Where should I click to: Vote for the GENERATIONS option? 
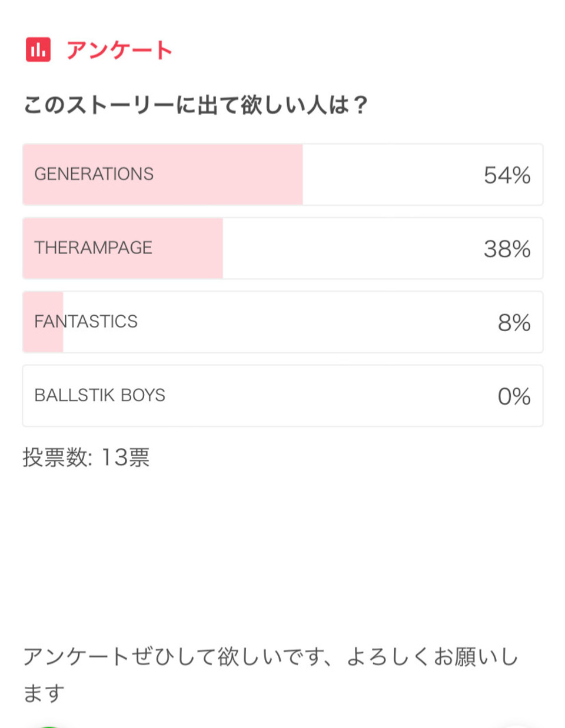[94, 174]
